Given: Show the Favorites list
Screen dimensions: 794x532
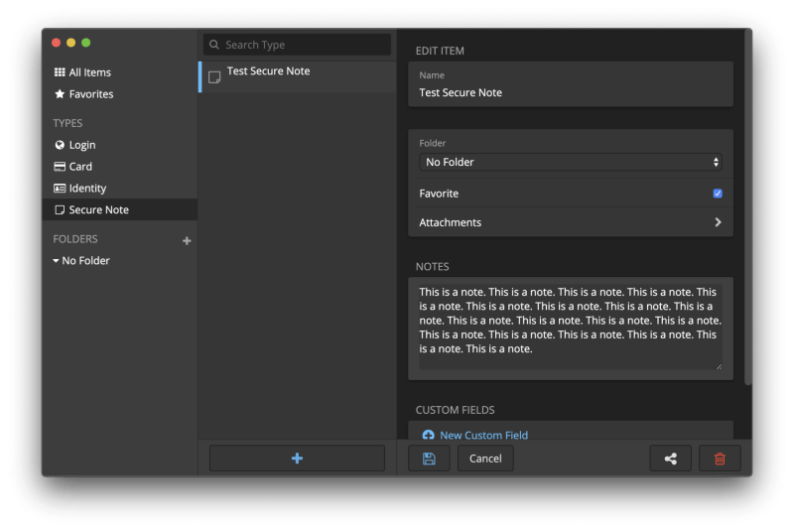Looking at the screenshot, I should pos(83,94).
